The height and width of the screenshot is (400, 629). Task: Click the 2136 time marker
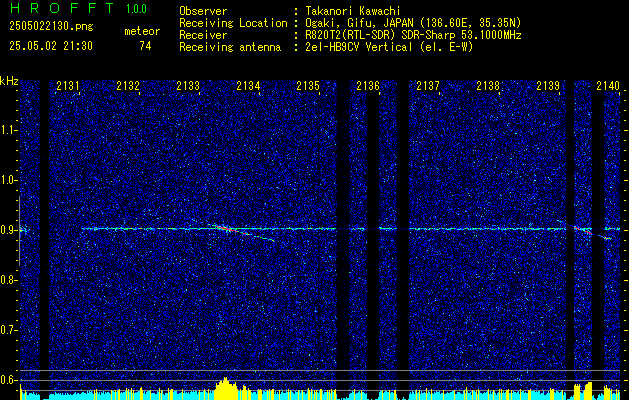[368, 86]
